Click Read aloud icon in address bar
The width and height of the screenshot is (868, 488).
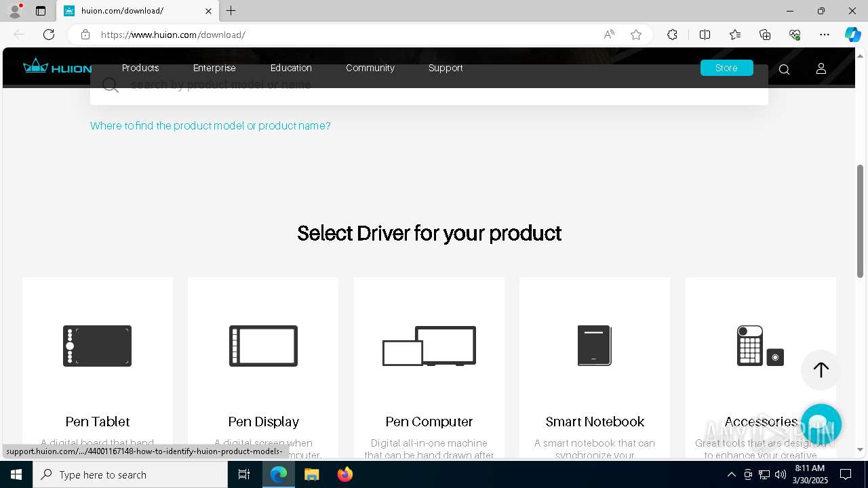click(x=609, y=35)
